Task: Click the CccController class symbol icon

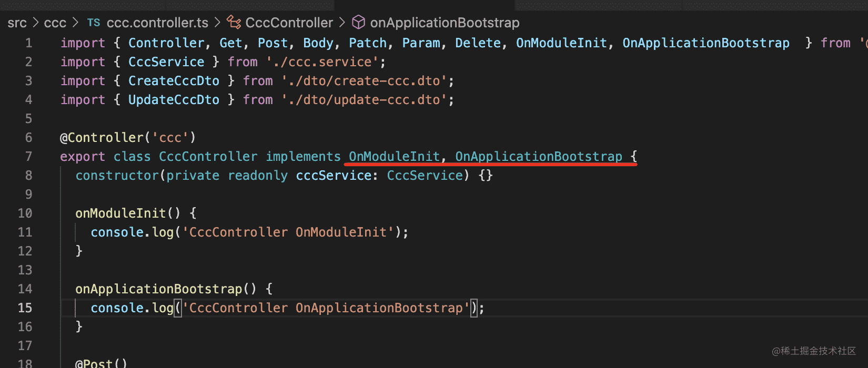Action: click(x=234, y=22)
